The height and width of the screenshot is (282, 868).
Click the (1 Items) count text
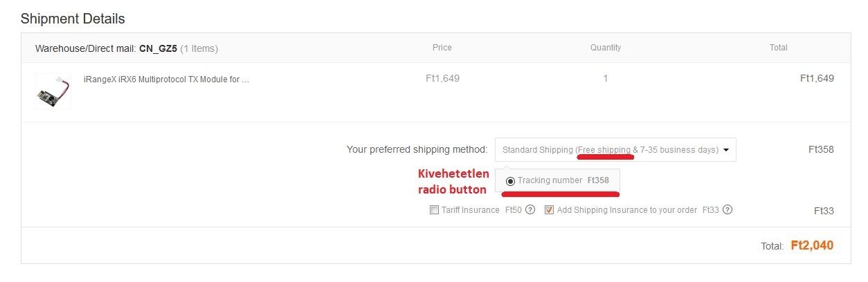coord(199,48)
